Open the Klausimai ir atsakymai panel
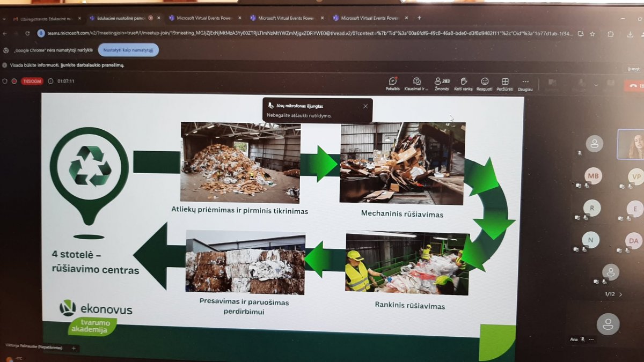Screen dimensions: 644x362 416,83
